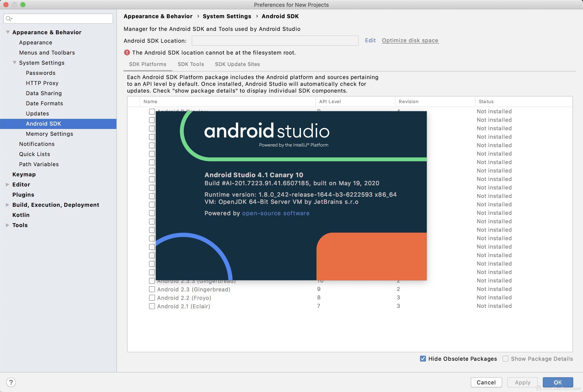Image resolution: width=583 pixels, height=392 pixels.
Task: Click the API Level column header
Action: pyautogui.click(x=355, y=101)
